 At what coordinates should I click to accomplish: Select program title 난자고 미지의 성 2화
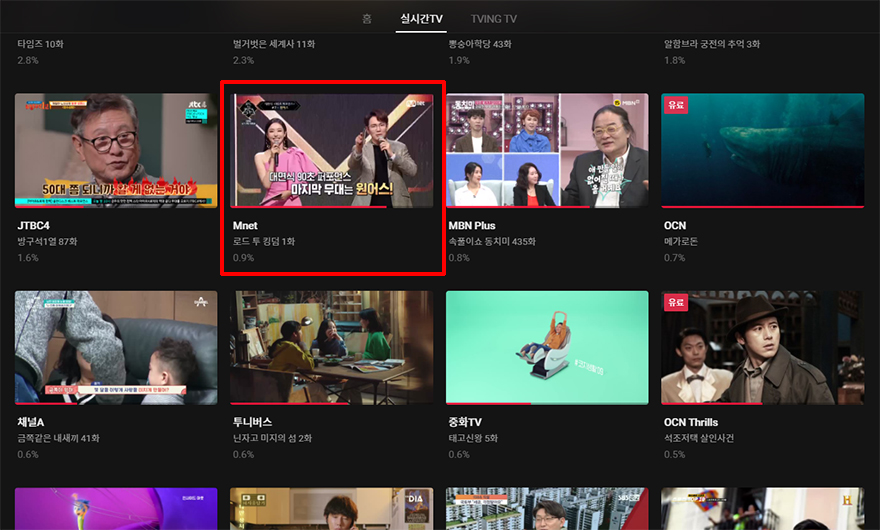pyautogui.click(x=272, y=438)
